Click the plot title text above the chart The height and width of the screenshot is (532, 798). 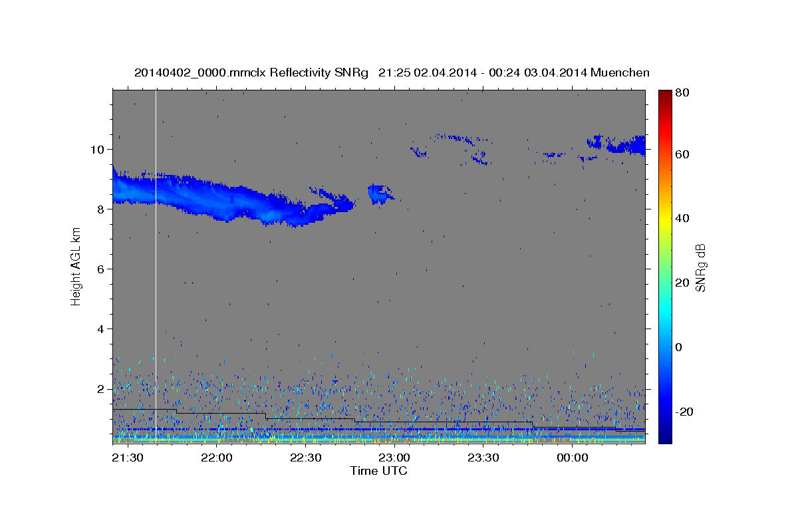[392, 72]
